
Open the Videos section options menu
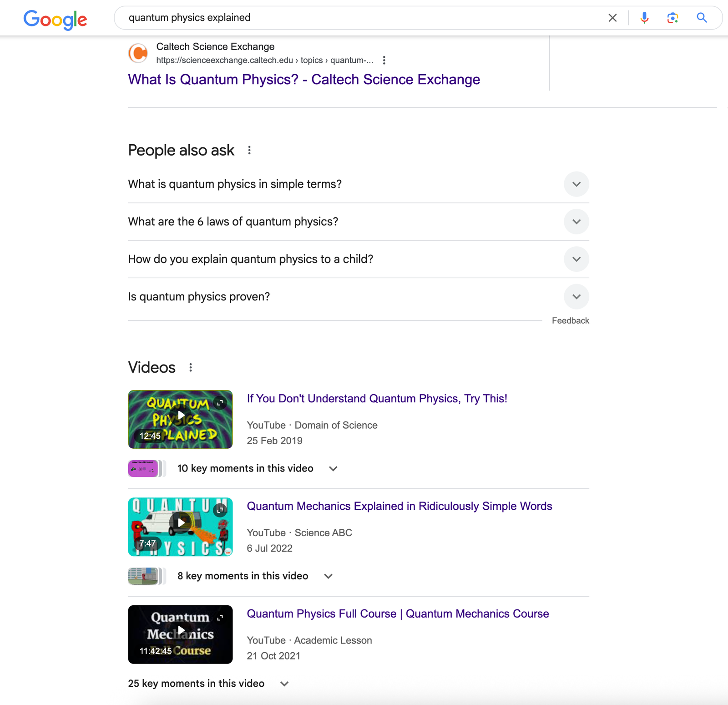pyautogui.click(x=191, y=367)
